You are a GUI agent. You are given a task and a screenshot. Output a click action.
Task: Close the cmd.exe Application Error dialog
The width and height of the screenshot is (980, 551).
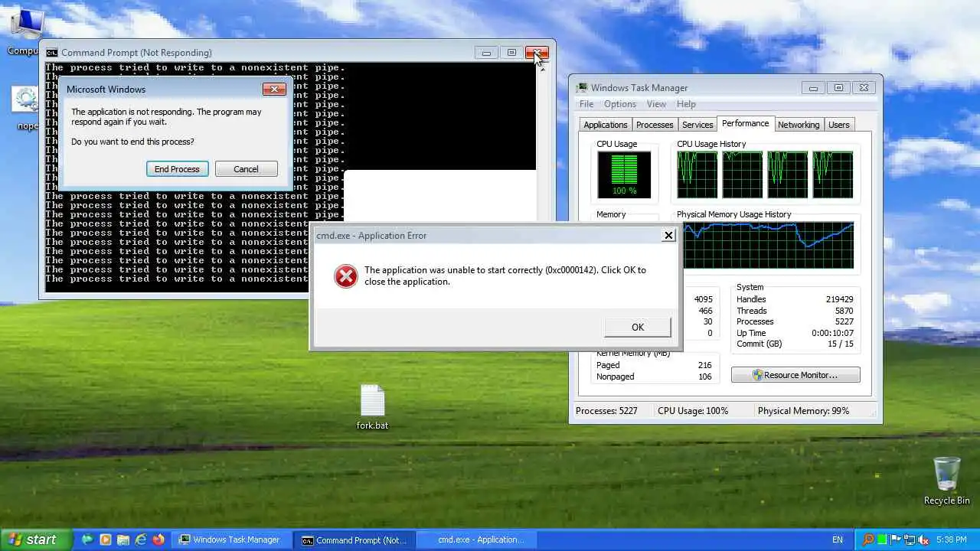[668, 236]
